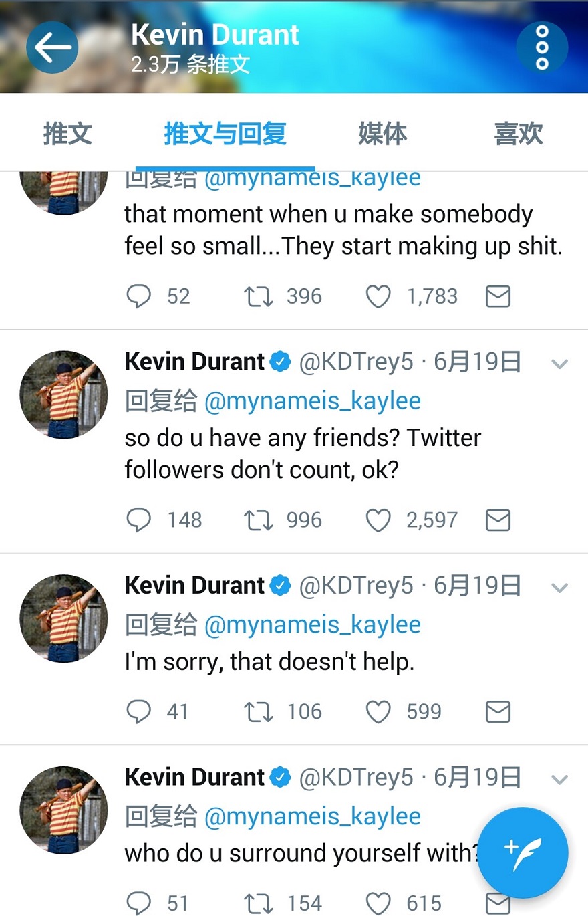Open chevron menu on 'surround yourself' tweet
The width and height of the screenshot is (588, 916).
click(x=559, y=779)
